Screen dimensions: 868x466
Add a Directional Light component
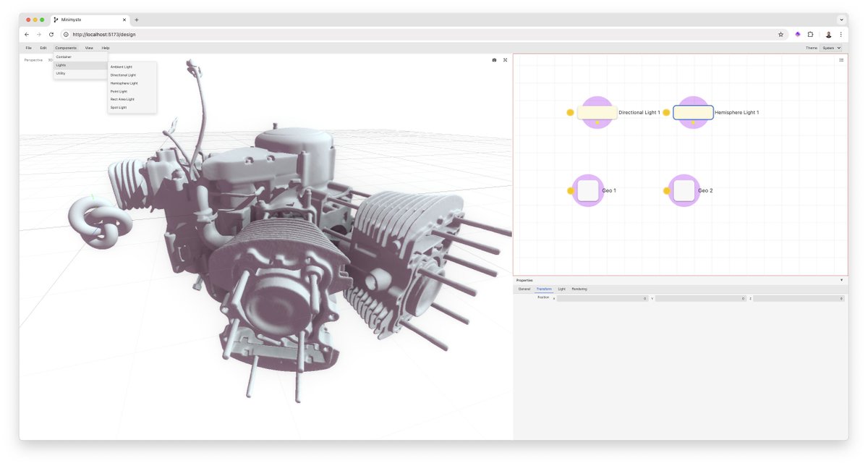132,75
